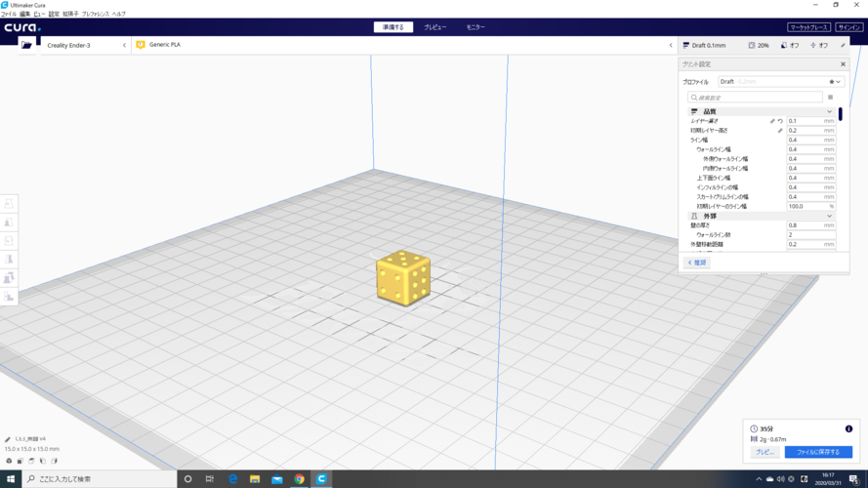Open file with the folder icon

pyautogui.click(x=26, y=45)
